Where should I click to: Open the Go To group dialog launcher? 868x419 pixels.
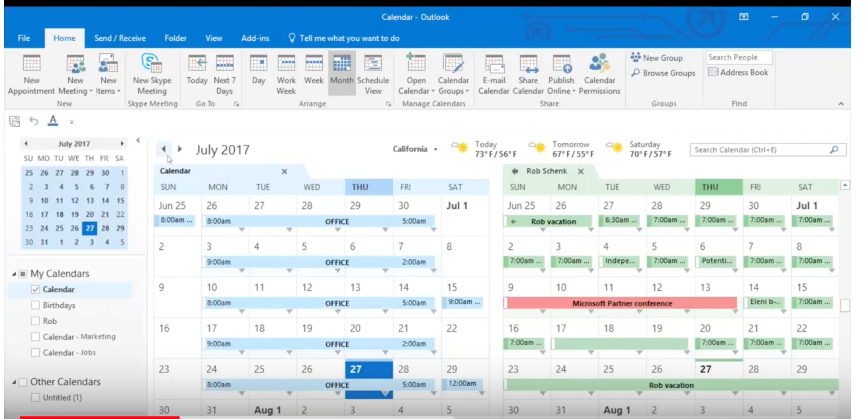pos(236,104)
